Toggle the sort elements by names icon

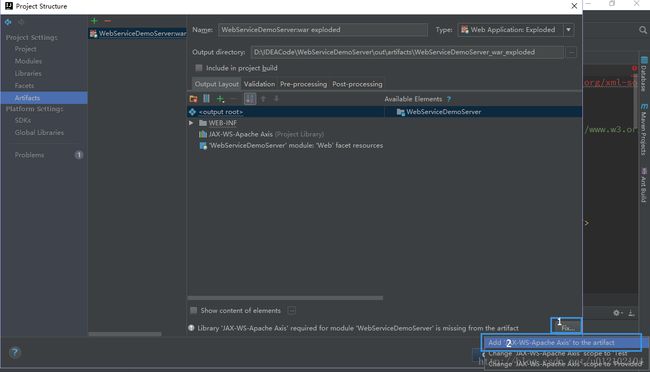click(250, 99)
